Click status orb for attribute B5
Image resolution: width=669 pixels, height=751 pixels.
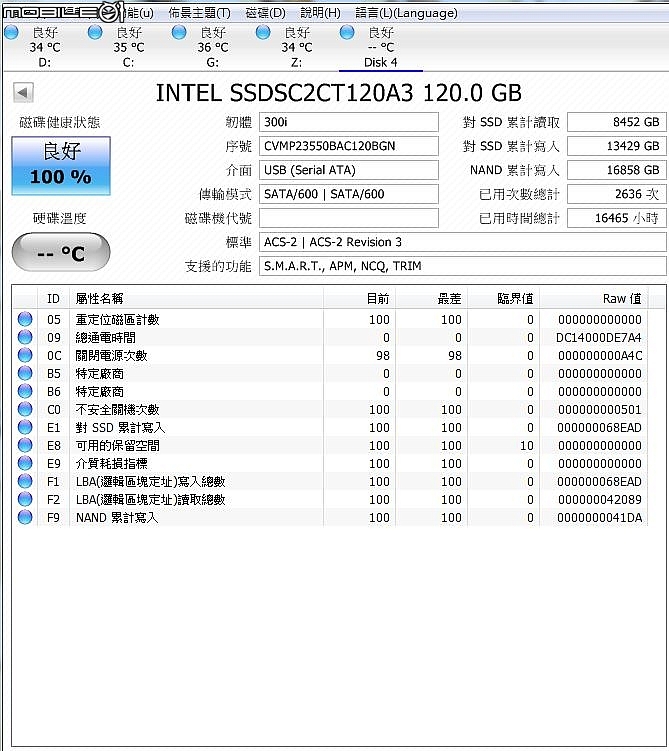click(x=25, y=373)
